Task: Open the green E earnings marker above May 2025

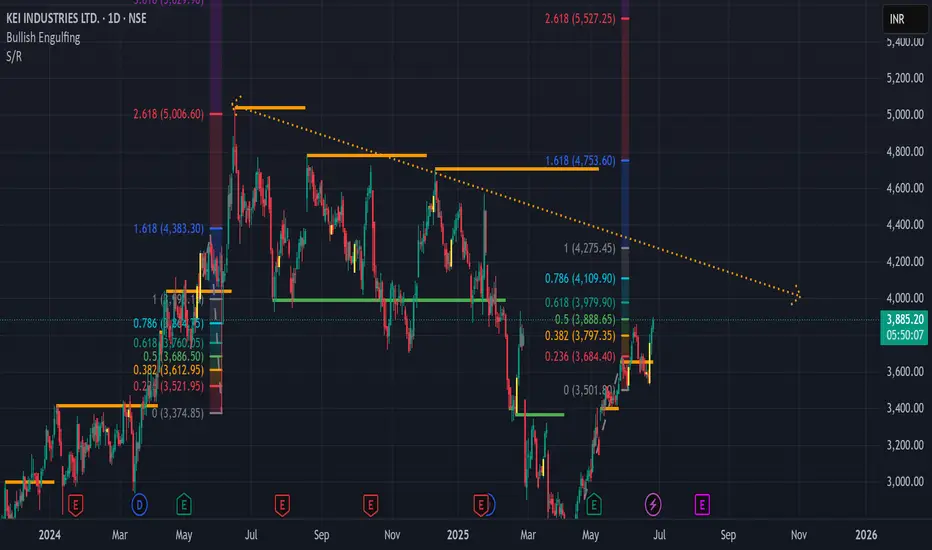Action: (594, 505)
